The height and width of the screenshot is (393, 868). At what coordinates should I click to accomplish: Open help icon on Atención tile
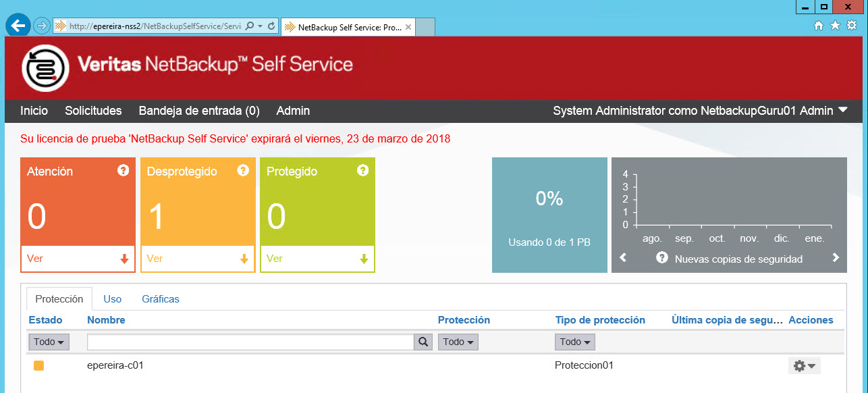(x=123, y=170)
